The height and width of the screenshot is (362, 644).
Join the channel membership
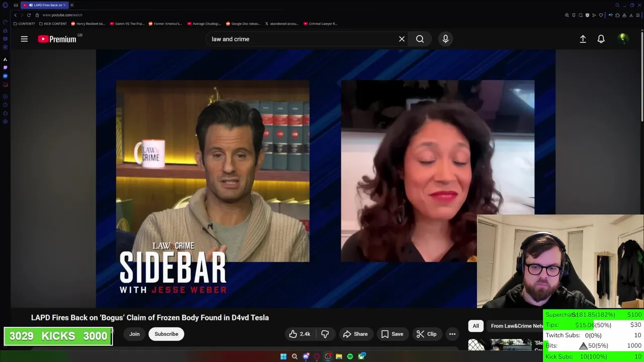134,334
